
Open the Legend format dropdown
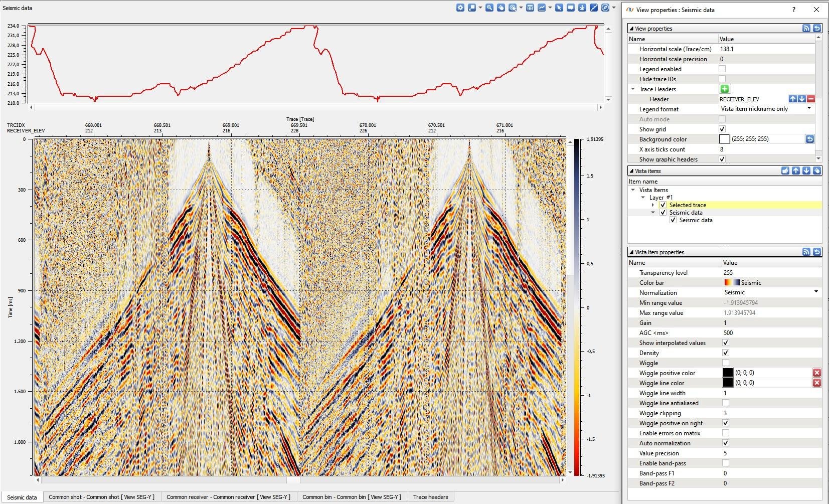[808, 109]
